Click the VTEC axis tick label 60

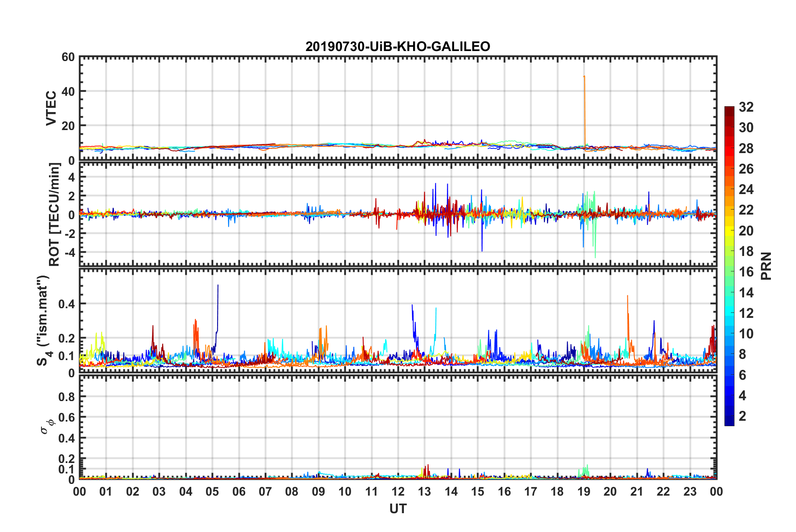point(68,57)
